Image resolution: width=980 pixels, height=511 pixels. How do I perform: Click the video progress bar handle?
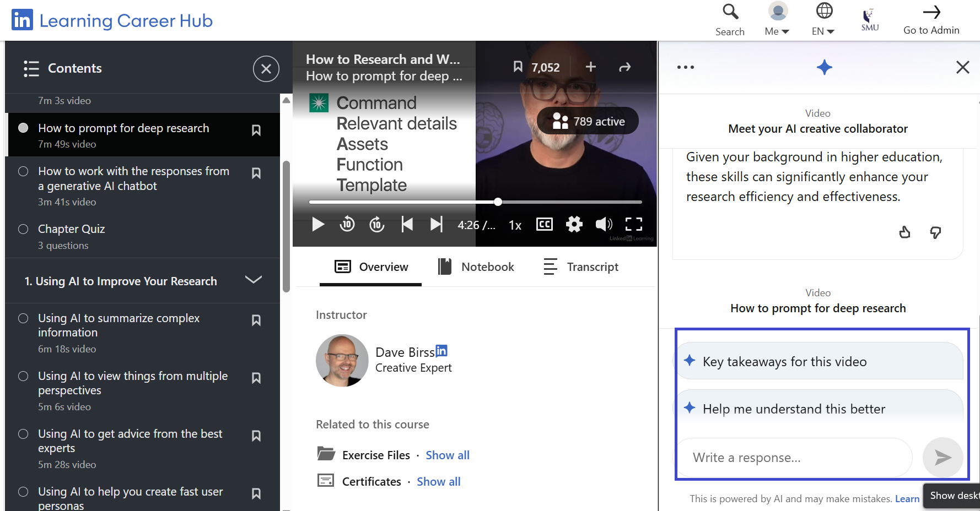(x=498, y=202)
